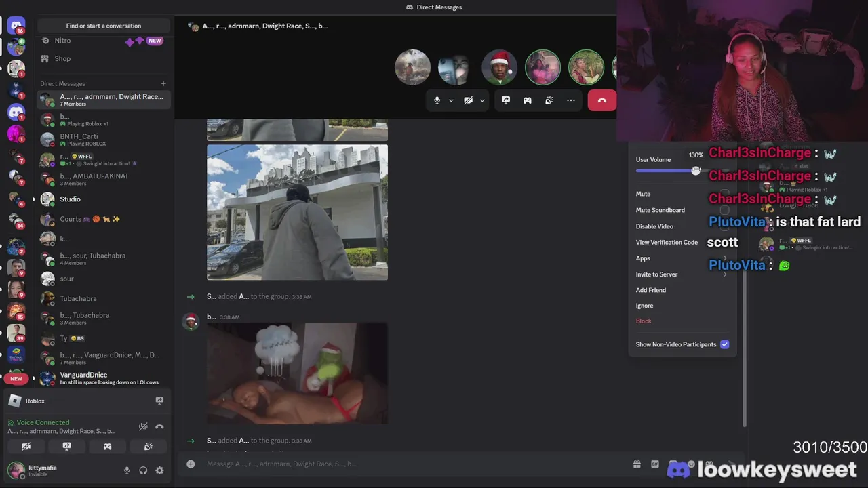
Task: Start an activity using call toolbar controller
Action: pos(528,100)
